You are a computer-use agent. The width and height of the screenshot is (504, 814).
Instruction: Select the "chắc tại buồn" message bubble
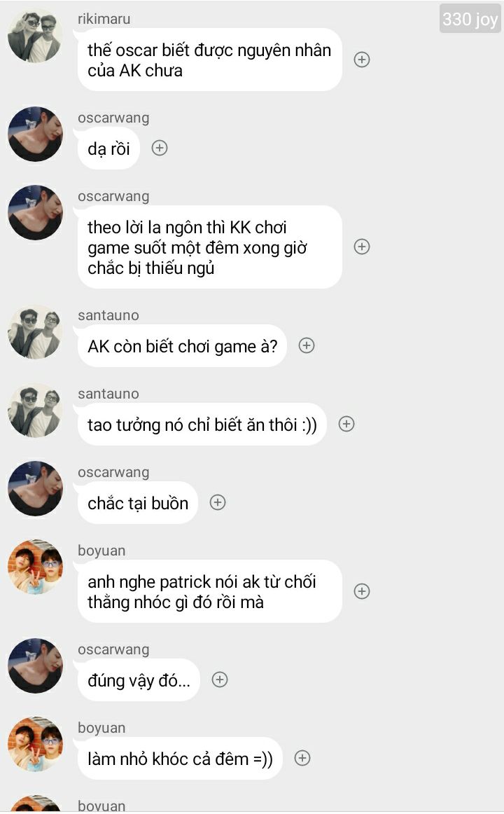point(138,502)
